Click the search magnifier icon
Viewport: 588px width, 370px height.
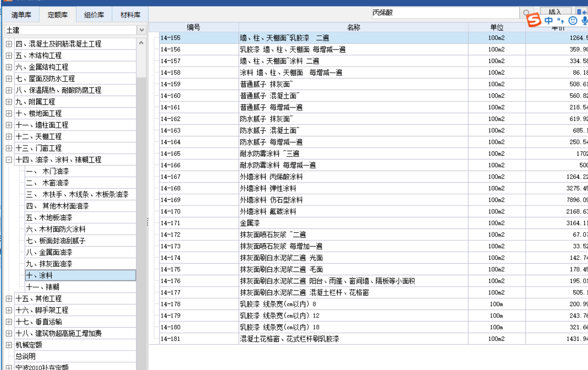click(x=526, y=13)
